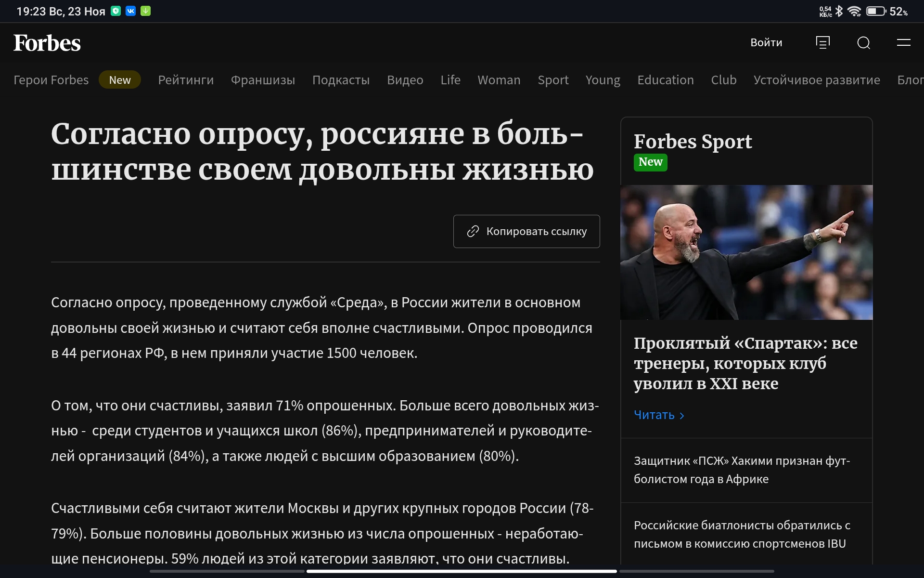
Task: Open the Рейтинги menu item
Action: [x=186, y=80]
